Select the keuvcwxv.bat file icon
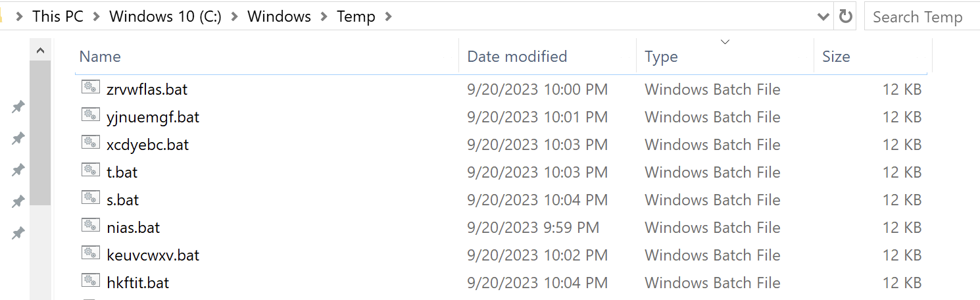 [x=91, y=253]
